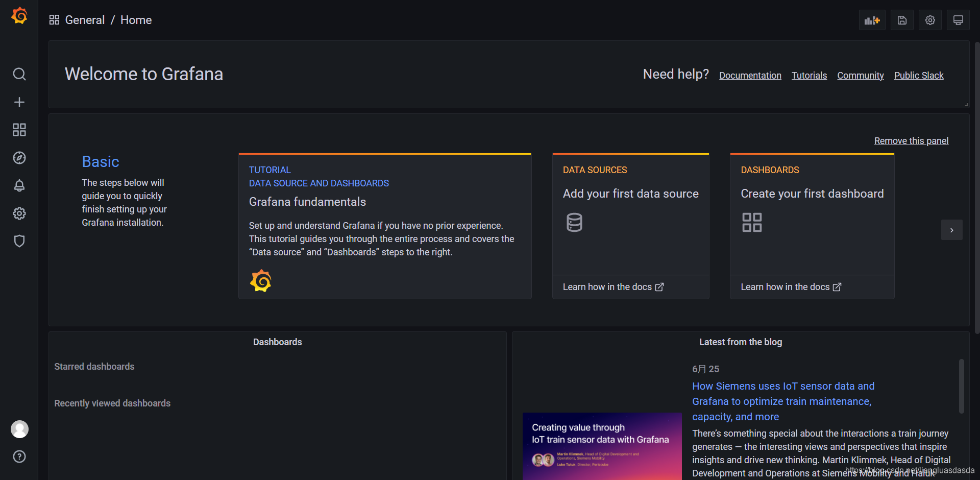Open the Public Slack link
This screenshot has height=480, width=980.
pyautogui.click(x=919, y=76)
